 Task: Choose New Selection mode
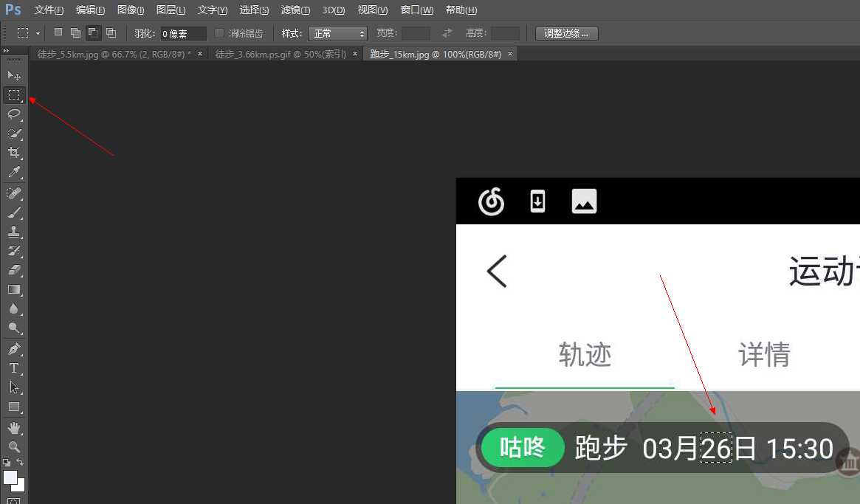[x=58, y=33]
